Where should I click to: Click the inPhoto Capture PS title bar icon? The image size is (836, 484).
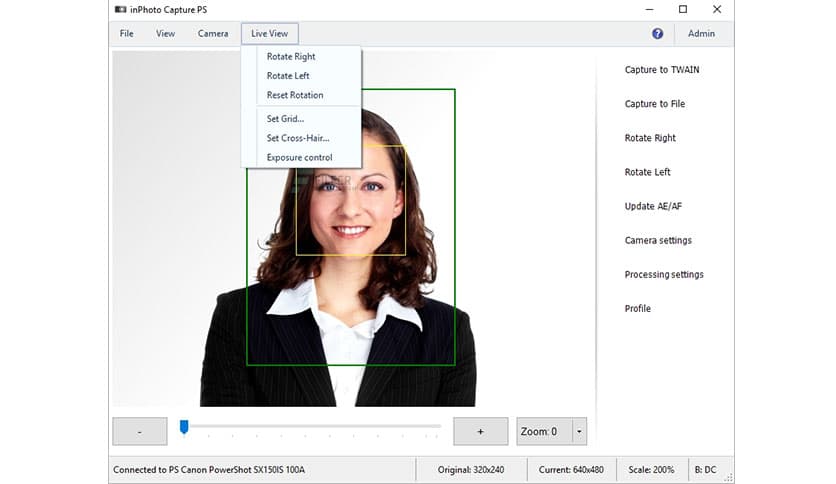click(x=119, y=9)
